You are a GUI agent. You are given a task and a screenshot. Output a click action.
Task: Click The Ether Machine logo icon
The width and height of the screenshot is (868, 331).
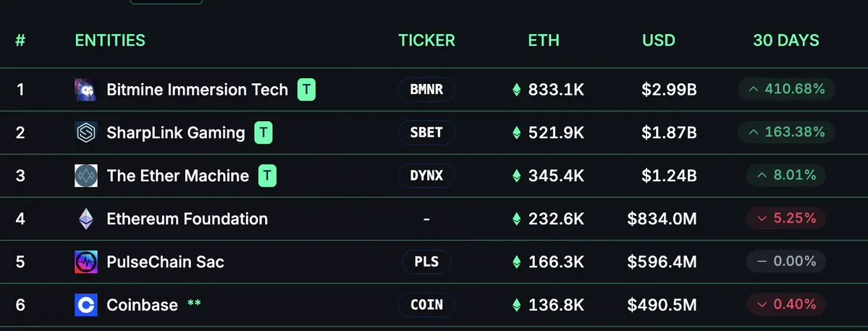tap(86, 176)
